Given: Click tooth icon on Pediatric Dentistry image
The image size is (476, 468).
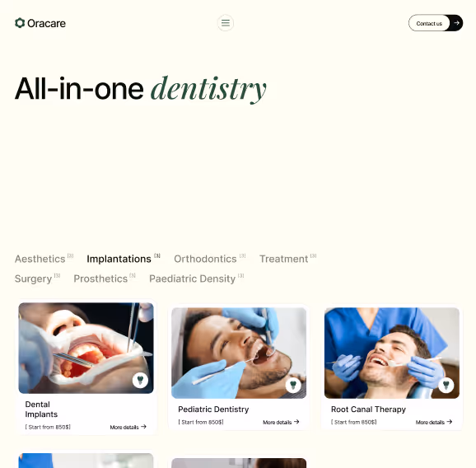Looking at the screenshot, I should click(293, 385).
